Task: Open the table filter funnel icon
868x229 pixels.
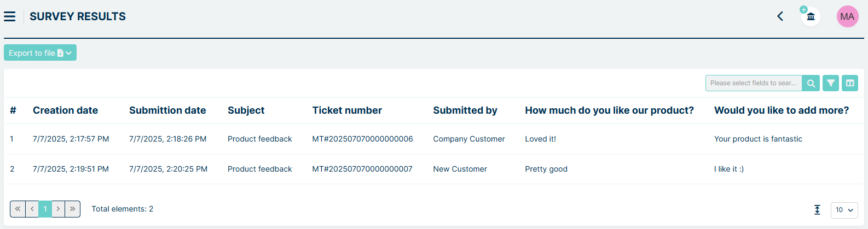Action: (831, 83)
